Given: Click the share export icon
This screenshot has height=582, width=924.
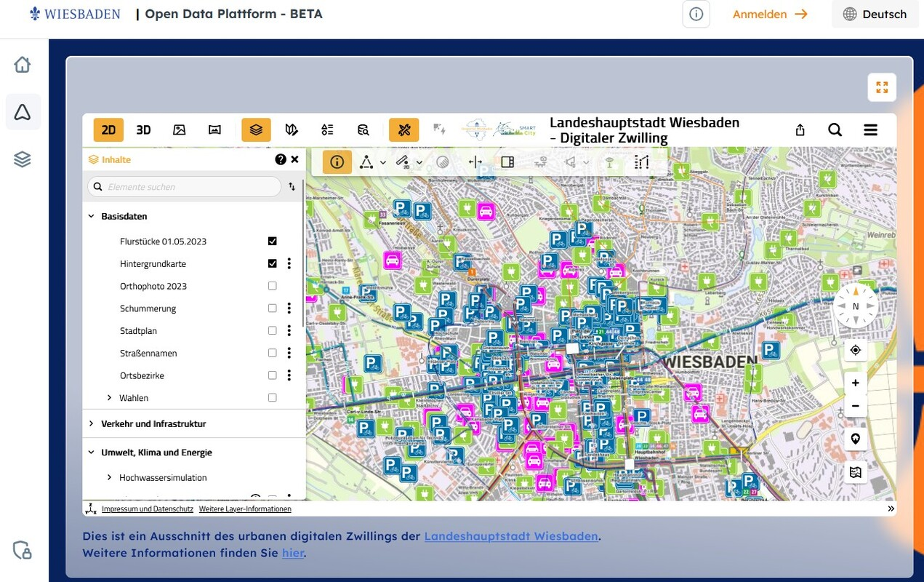Looking at the screenshot, I should tap(800, 129).
